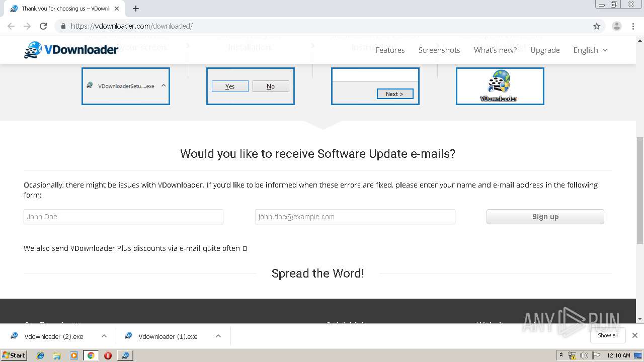Close the Thank you for choosing us tab
644x362 pixels.
pos(116,9)
